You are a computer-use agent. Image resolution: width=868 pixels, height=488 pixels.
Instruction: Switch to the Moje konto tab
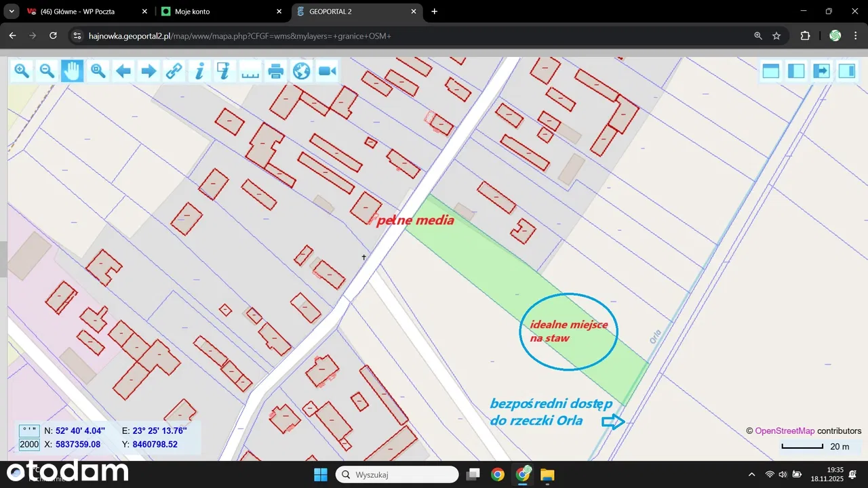(220, 12)
